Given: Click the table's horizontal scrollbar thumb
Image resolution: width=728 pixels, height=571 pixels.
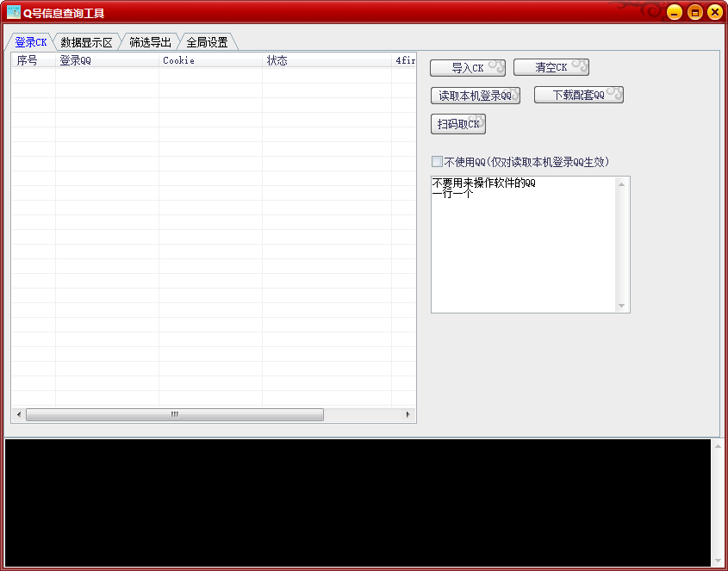Looking at the screenshot, I should (x=175, y=414).
